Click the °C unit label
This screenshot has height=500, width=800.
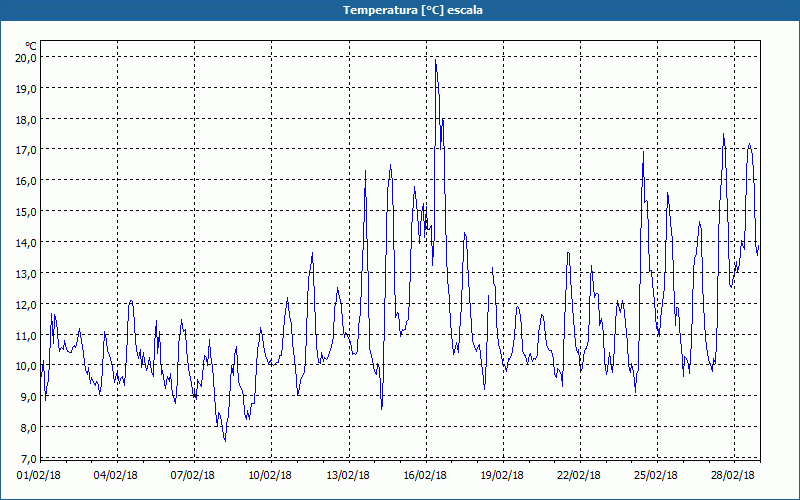[31, 46]
